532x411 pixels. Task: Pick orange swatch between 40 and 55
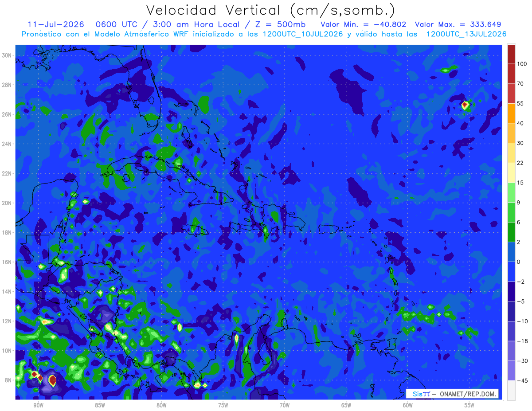[x=511, y=114]
